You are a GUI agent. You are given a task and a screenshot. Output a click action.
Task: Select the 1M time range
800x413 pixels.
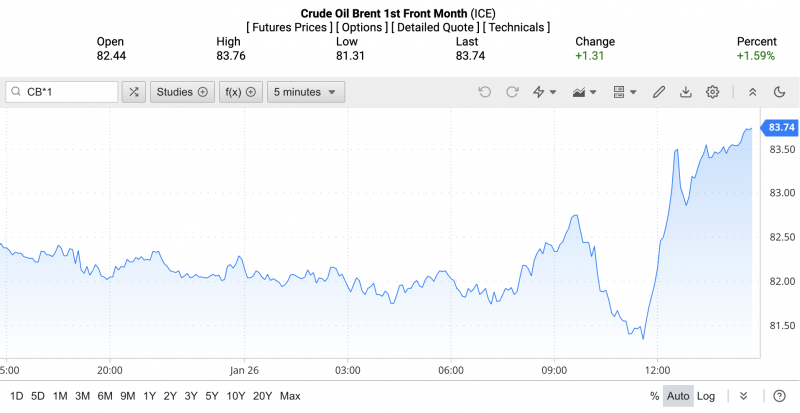click(60, 396)
